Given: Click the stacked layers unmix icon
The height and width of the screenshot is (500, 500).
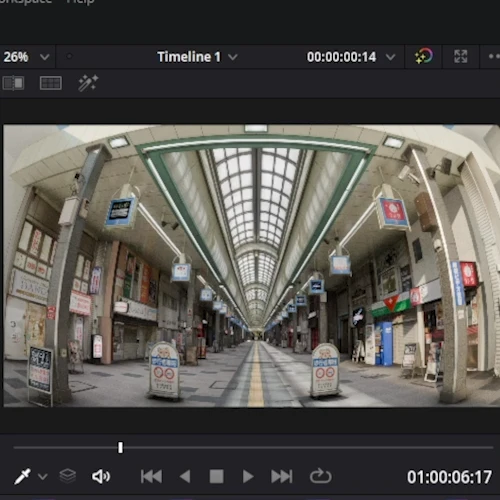Looking at the screenshot, I should click(67, 476).
